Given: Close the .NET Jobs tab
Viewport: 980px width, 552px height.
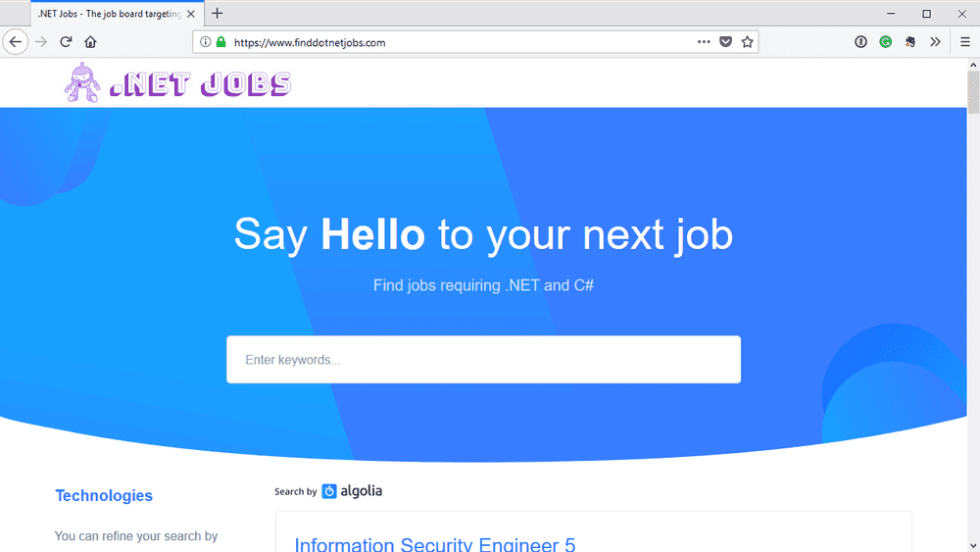Looking at the screenshot, I should (191, 14).
